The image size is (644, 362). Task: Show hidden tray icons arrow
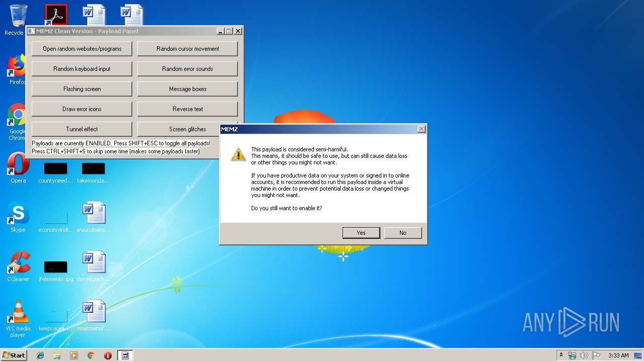[561, 355]
